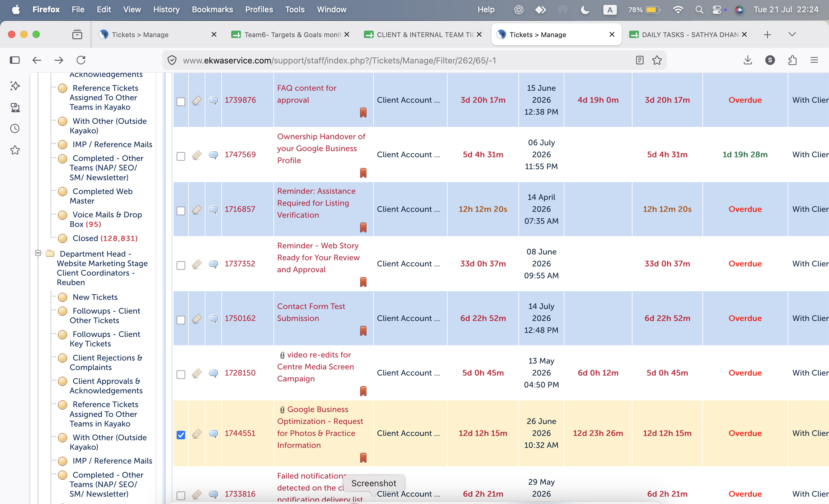Viewport: 829px width, 504px height.
Task: Click the reply bubble icon for ticket 1716857
Action: pyautogui.click(x=213, y=209)
